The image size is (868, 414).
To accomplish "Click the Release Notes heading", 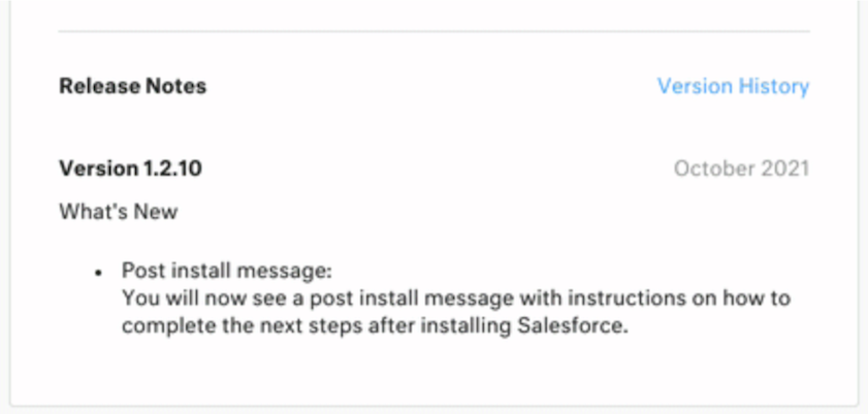I will [x=133, y=86].
